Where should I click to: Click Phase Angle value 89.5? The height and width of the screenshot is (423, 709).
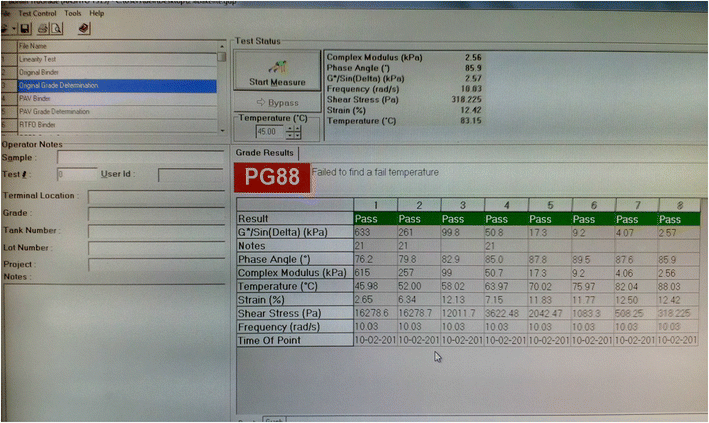point(593,260)
